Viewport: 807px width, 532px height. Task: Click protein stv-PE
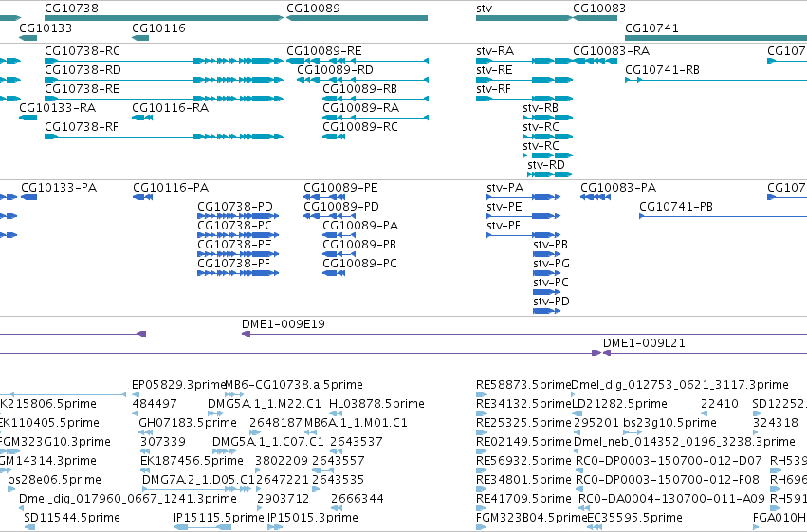pos(504,207)
